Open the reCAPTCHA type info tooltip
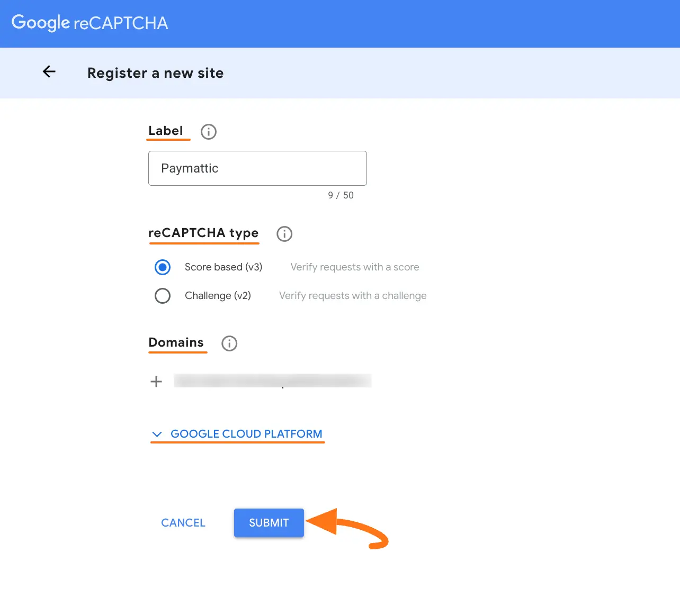This screenshot has width=680, height=616. tap(284, 234)
